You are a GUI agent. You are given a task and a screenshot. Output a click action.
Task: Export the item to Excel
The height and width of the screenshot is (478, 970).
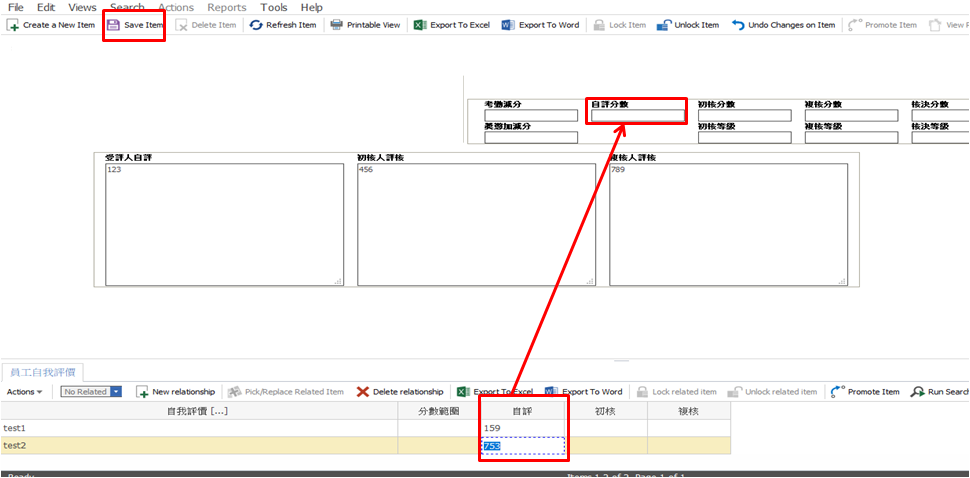[452, 25]
